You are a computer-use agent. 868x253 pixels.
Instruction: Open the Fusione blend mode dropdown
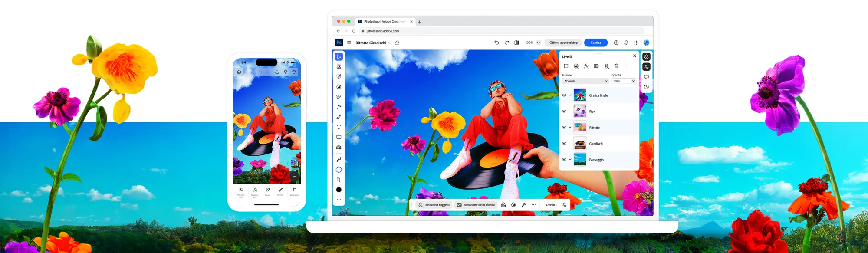tap(585, 81)
